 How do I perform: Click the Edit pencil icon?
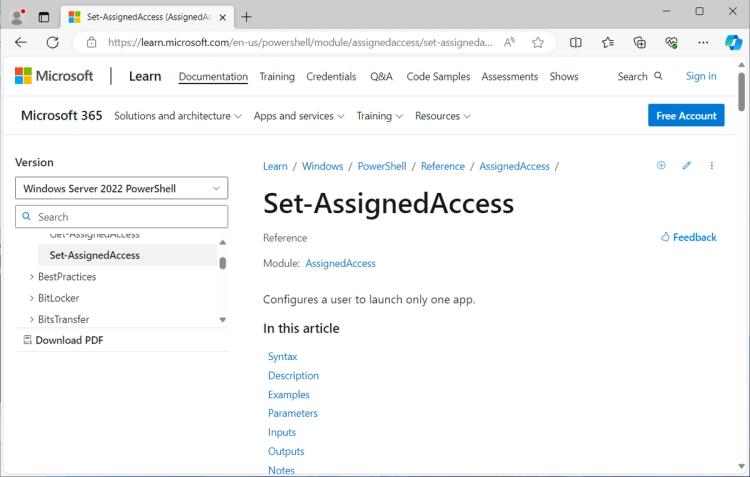(687, 166)
